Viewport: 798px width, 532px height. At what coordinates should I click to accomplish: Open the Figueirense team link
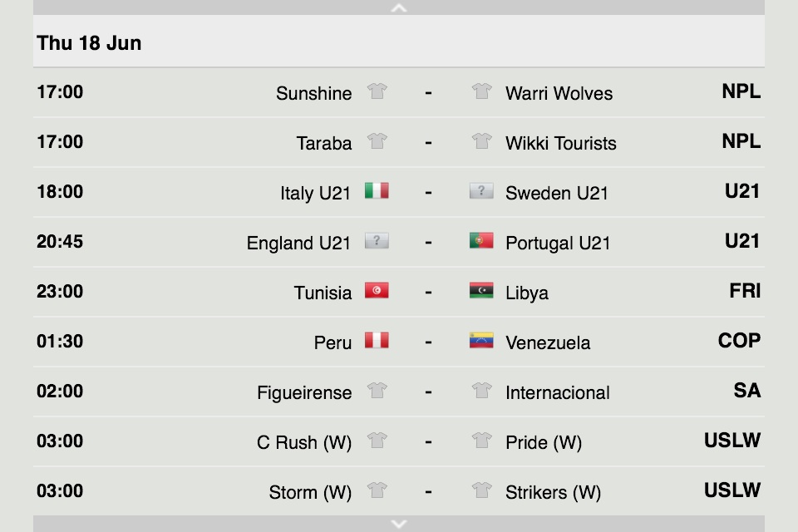pos(304,392)
